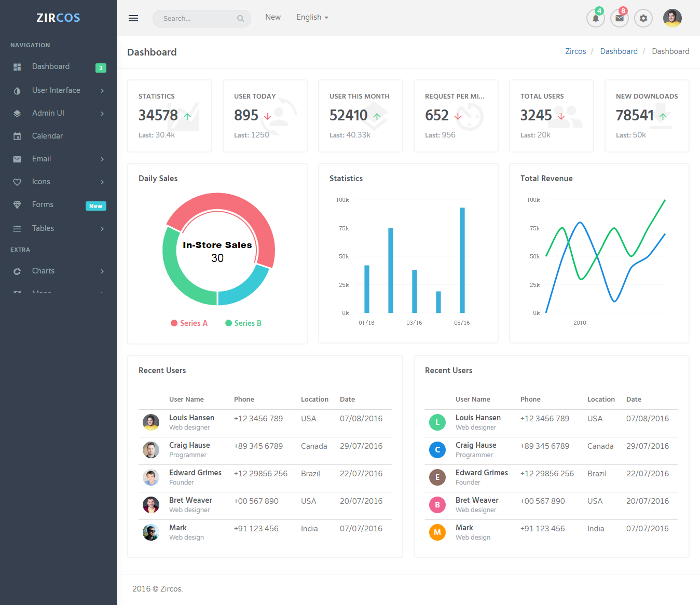Click the Location column header in left table

[314, 400]
